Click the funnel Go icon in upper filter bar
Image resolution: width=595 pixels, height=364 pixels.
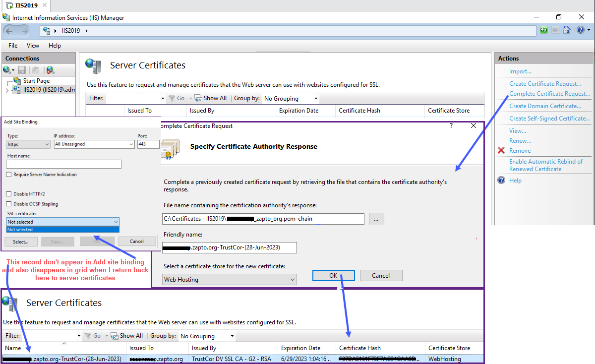click(x=172, y=98)
